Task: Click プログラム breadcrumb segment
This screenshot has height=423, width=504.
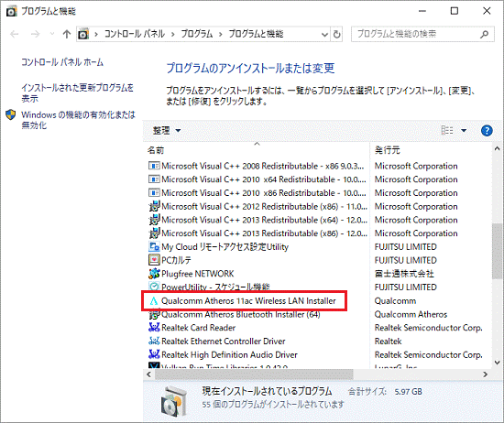Action: click(197, 34)
